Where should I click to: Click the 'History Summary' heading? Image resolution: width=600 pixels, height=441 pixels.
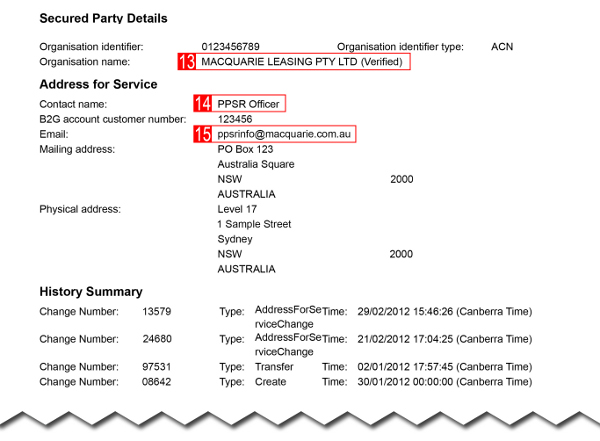(91, 292)
